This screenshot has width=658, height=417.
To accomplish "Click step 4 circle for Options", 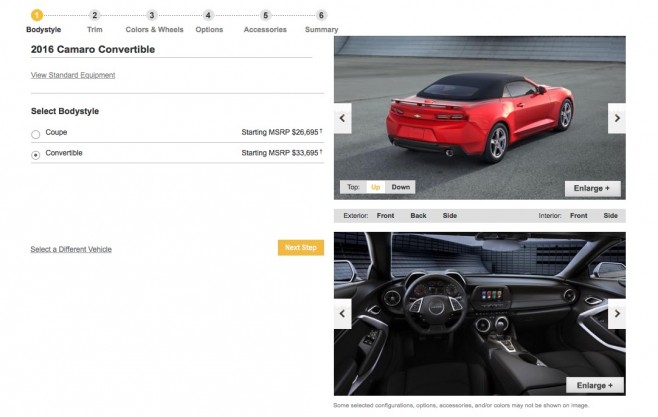I will (x=208, y=16).
